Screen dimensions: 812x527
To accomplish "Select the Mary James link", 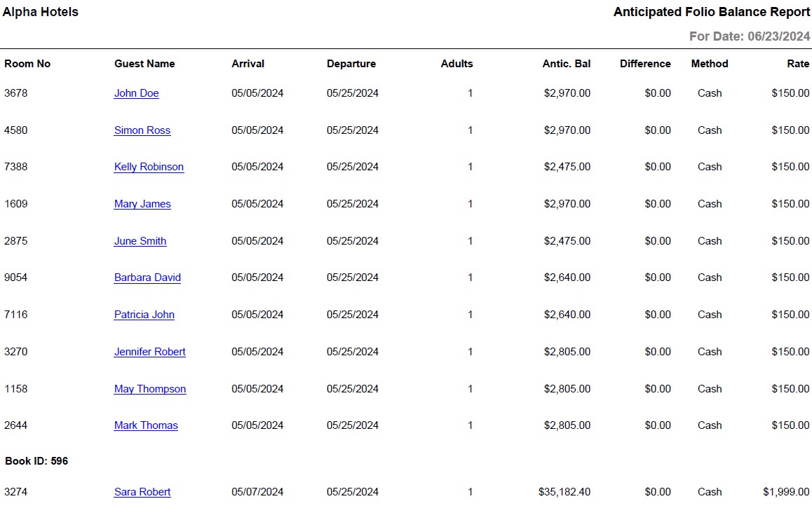I will pos(142,204).
